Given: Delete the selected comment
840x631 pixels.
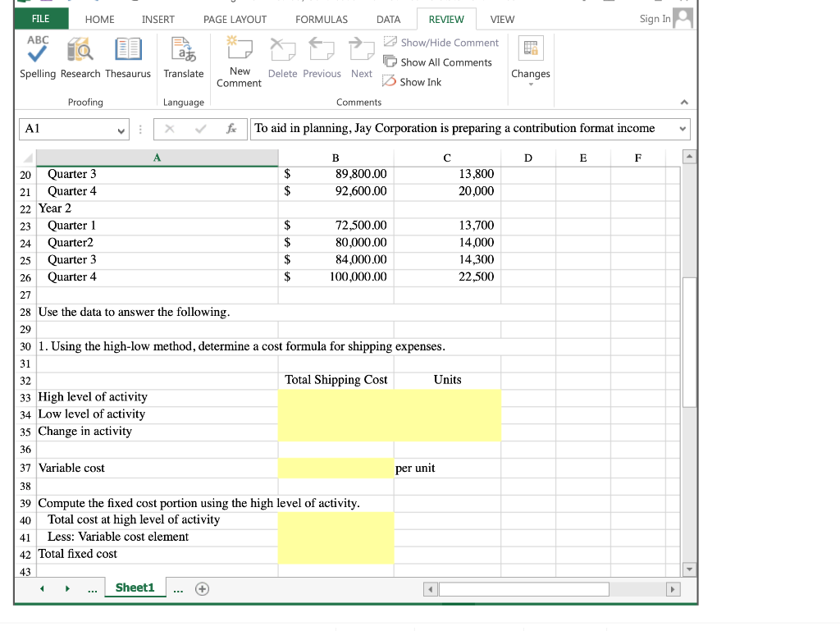Looking at the screenshot, I should click(282, 57).
